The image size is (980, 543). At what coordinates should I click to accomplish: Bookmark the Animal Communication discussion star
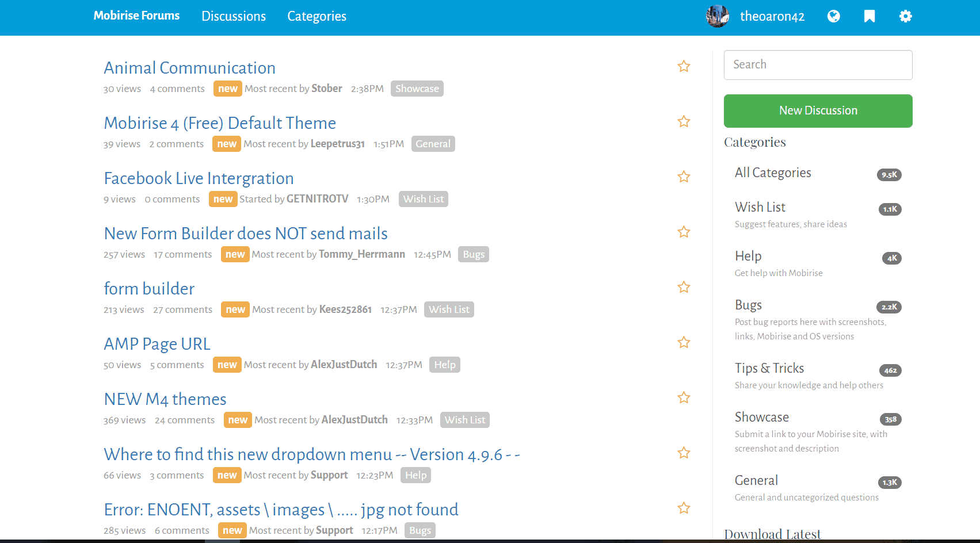point(684,66)
